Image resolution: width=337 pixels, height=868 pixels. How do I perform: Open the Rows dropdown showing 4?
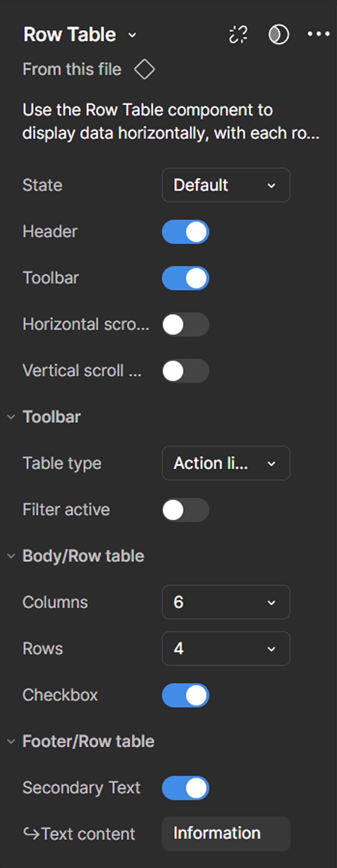coord(226,648)
